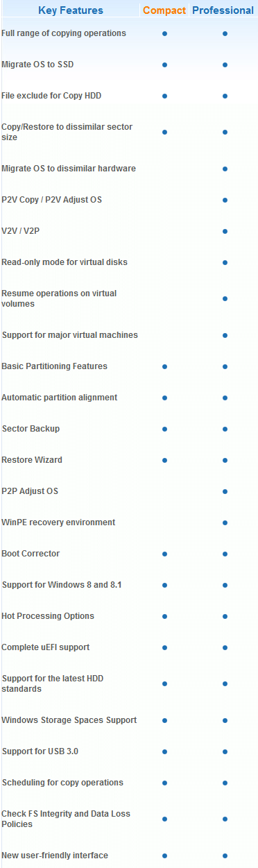Image resolution: width=258 pixels, height=868 pixels.
Task: Click Professional dot for P2P Adjust OS
Action: pyautogui.click(x=225, y=491)
